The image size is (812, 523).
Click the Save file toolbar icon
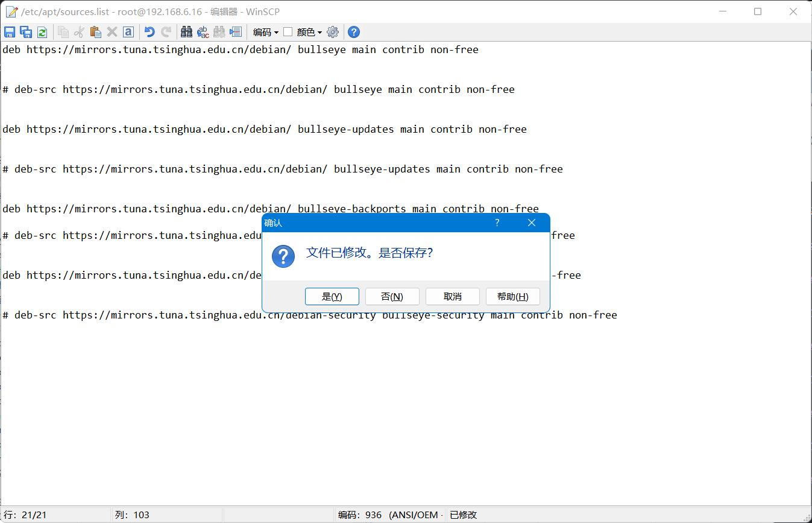(x=10, y=32)
